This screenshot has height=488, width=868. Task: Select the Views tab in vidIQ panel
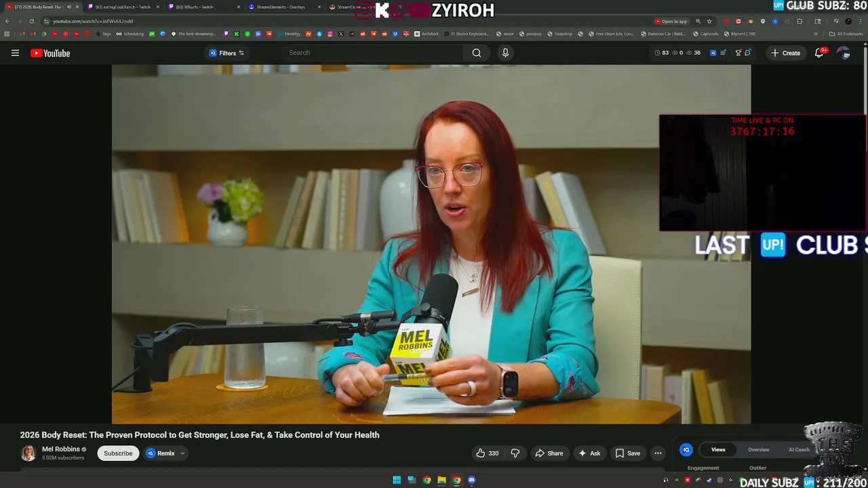click(718, 449)
